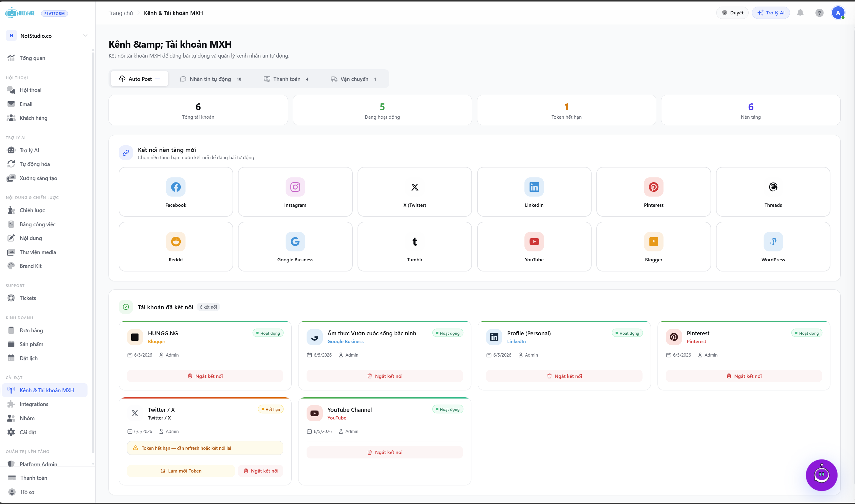Open the Trợ lý AI header button
Viewport: 855px width, 504px height.
pos(771,13)
